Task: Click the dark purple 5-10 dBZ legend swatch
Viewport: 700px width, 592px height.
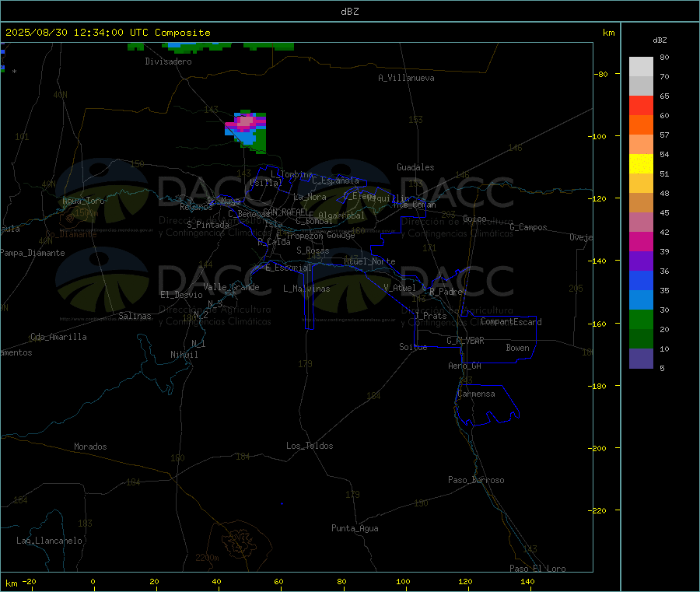Action: click(641, 359)
